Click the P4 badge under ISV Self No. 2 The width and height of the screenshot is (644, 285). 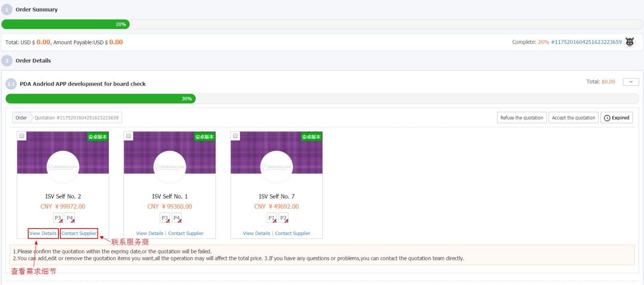pos(70,218)
